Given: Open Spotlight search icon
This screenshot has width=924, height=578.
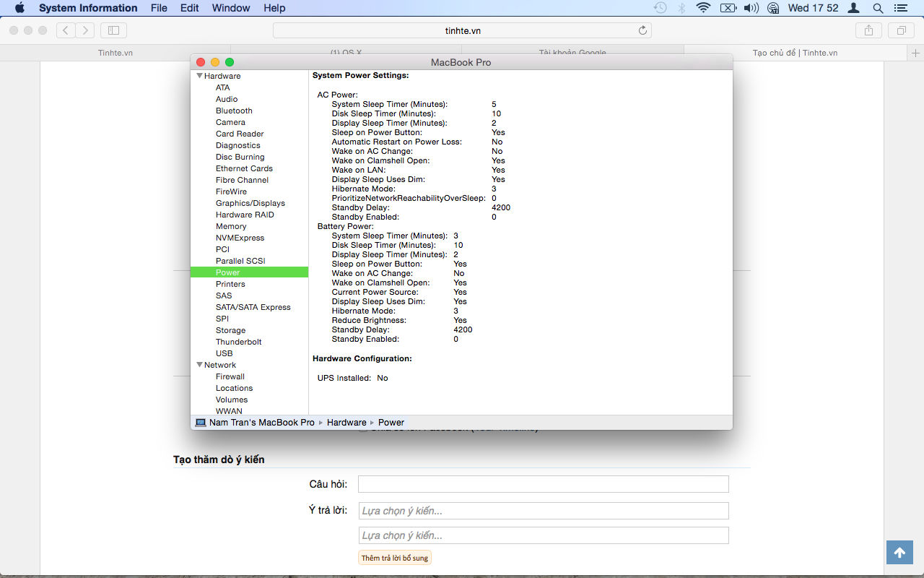Looking at the screenshot, I should pyautogui.click(x=878, y=8).
